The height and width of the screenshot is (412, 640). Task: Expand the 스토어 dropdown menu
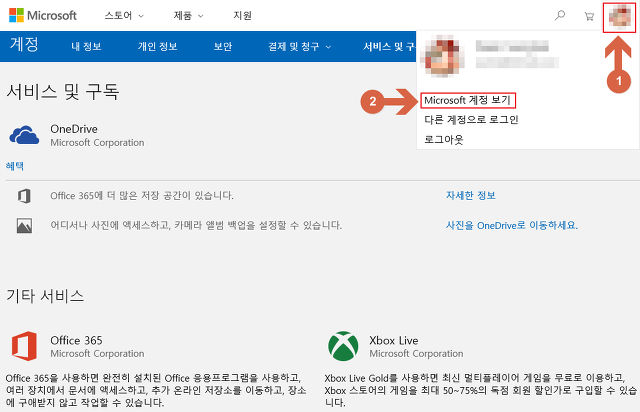[124, 16]
